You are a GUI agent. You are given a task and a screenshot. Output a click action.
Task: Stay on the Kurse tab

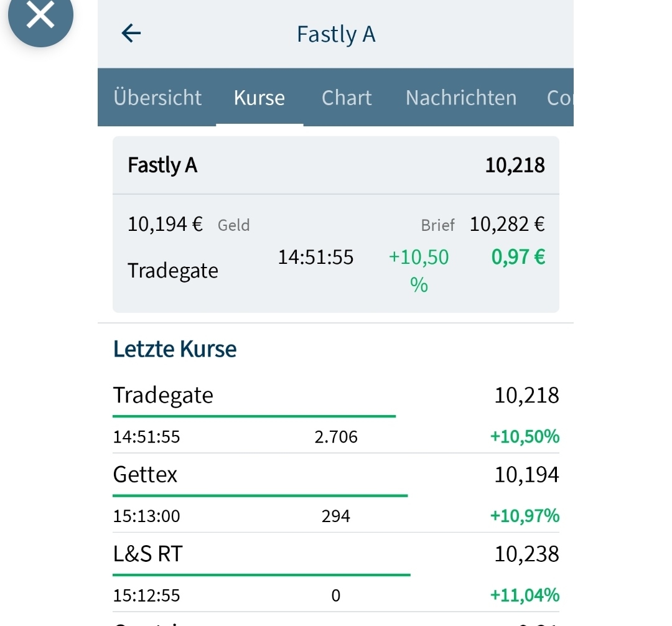pyautogui.click(x=259, y=98)
